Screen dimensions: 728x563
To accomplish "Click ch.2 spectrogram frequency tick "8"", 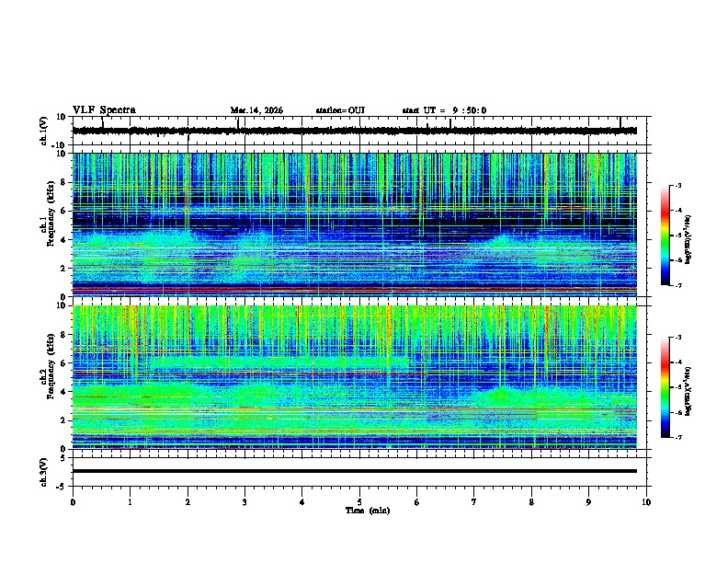I will click(x=64, y=335).
